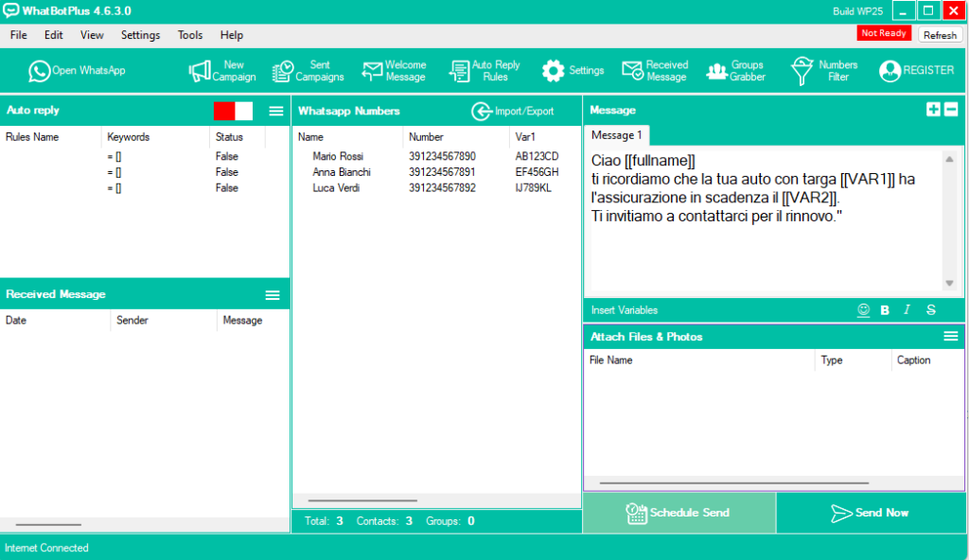Open the Tools menu

[x=190, y=35]
